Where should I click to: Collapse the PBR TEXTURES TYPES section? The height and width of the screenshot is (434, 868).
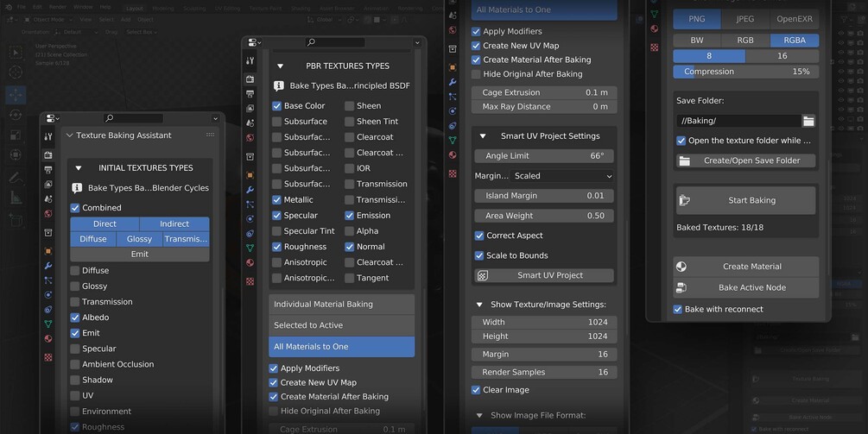(x=280, y=66)
